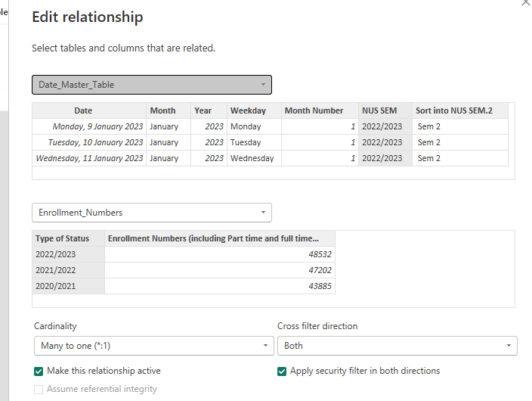532x401 pixels.
Task: Open the Cardinality Many to one dropdown
Action: 153,346
